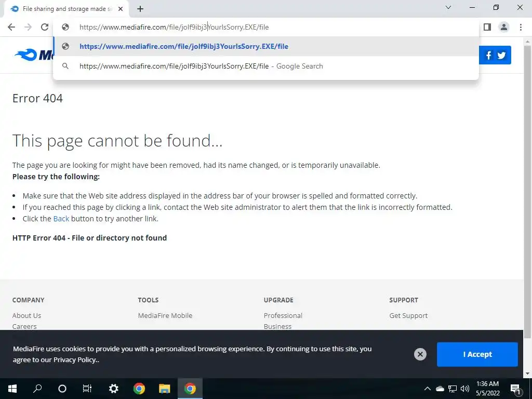Image resolution: width=532 pixels, height=399 pixels.
Task: Click 'This page cannot be found...' heading
Action: [117, 141]
